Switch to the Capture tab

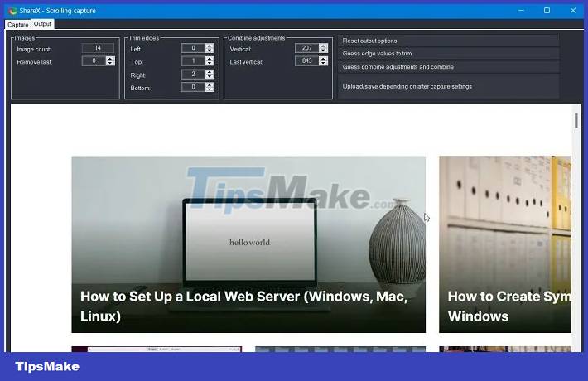(x=17, y=24)
